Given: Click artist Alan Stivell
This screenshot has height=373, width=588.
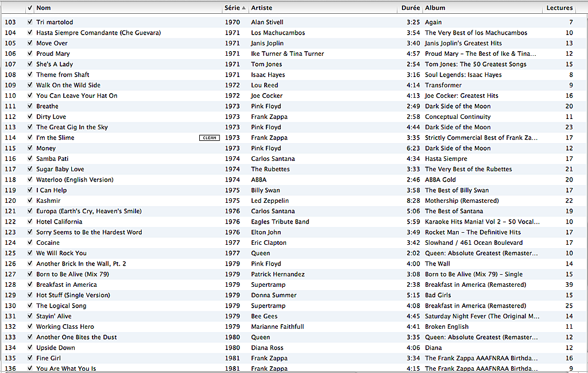Looking at the screenshot, I should [267, 22].
